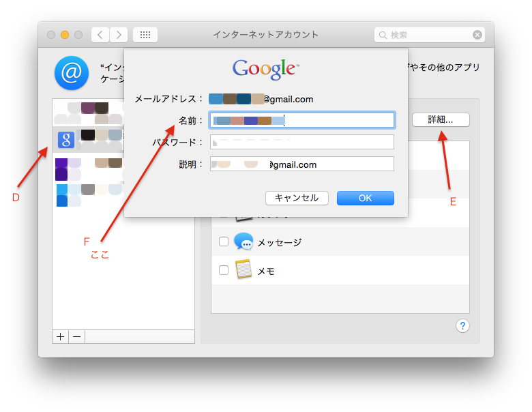Open help with the question mark button

coord(462,326)
